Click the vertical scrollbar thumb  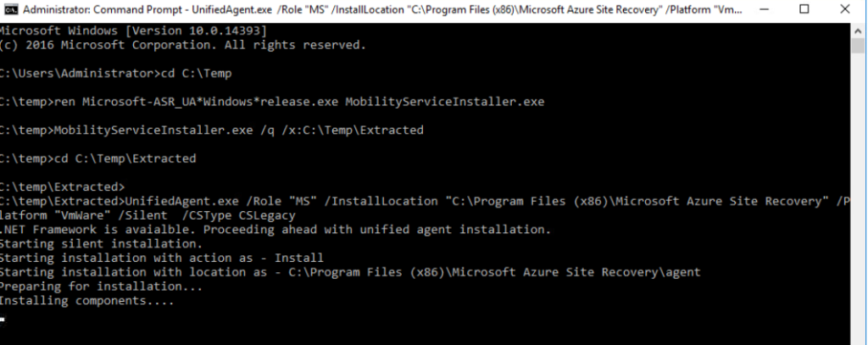click(858, 46)
